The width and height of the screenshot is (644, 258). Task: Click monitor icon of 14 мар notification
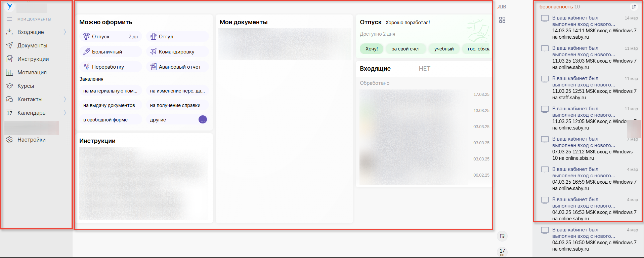545,19
